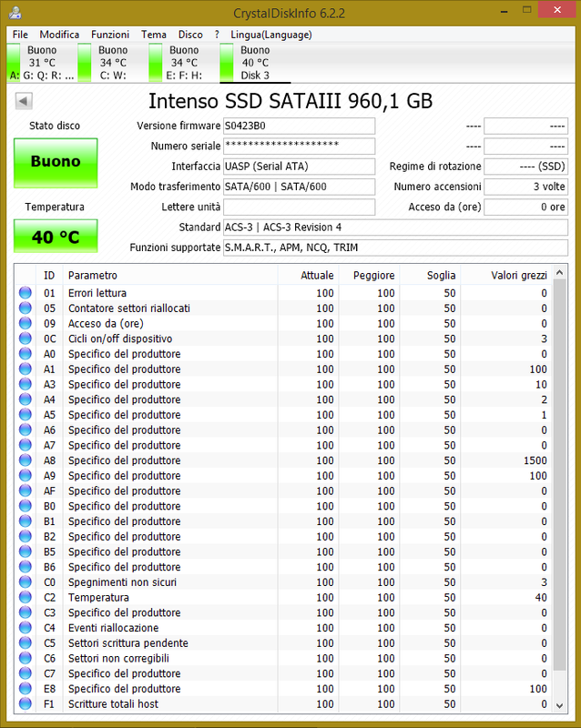Viewport: 581px width, 728px height.
Task: Click status circle for Settori scrittura pendente
Action: coord(25,643)
